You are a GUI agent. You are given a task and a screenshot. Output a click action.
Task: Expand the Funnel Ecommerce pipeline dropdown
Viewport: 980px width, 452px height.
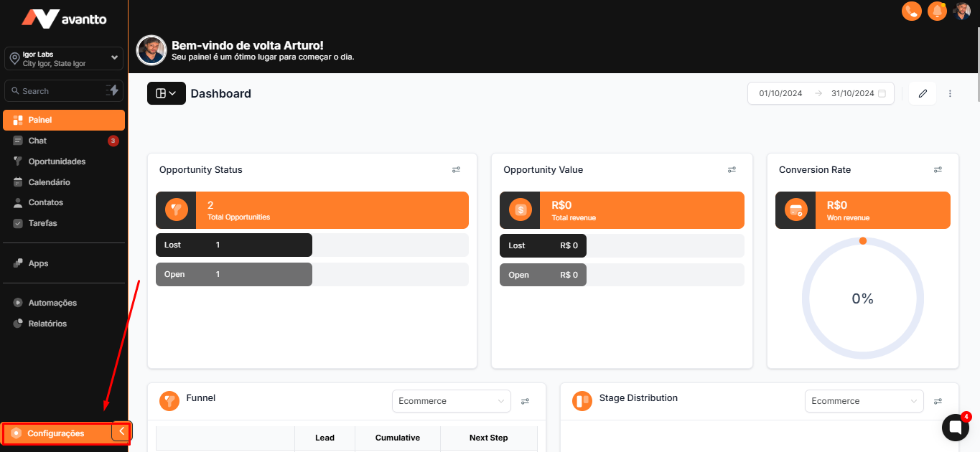pos(451,401)
